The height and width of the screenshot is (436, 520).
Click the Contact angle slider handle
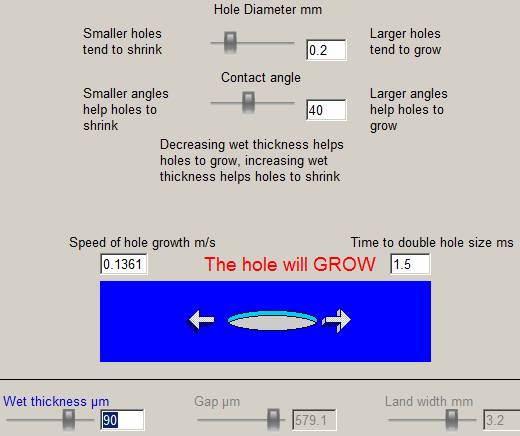point(248,103)
